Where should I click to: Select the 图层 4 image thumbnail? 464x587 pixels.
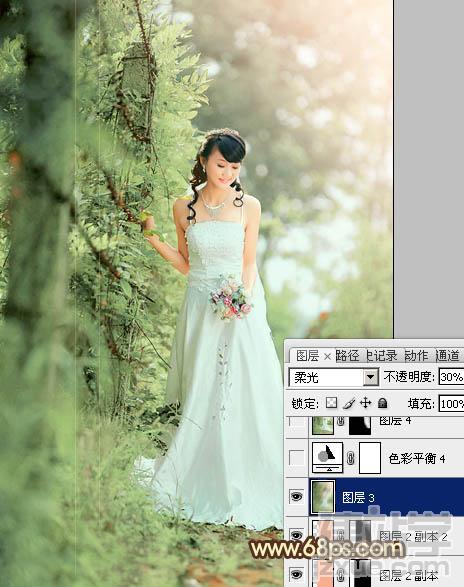coord(323,425)
